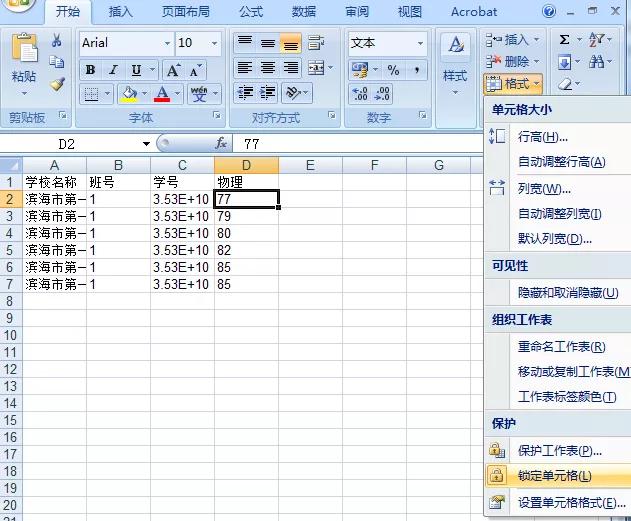Open the Arial font name dropdown
Viewport: 631px width, 521px height.
tap(167, 43)
